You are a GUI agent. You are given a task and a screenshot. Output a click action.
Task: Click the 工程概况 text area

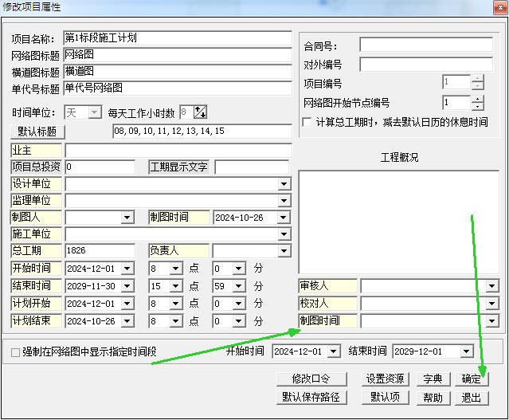tap(399, 222)
